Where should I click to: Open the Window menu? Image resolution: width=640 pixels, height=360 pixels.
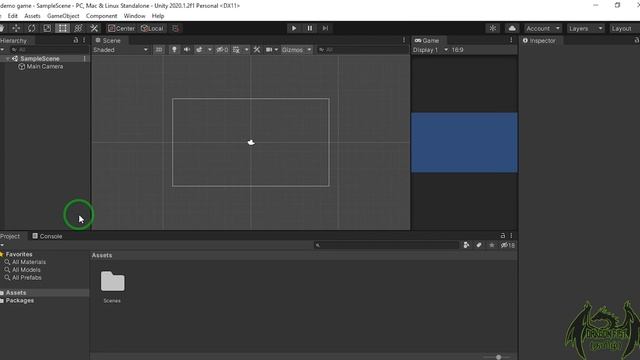click(x=134, y=16)
